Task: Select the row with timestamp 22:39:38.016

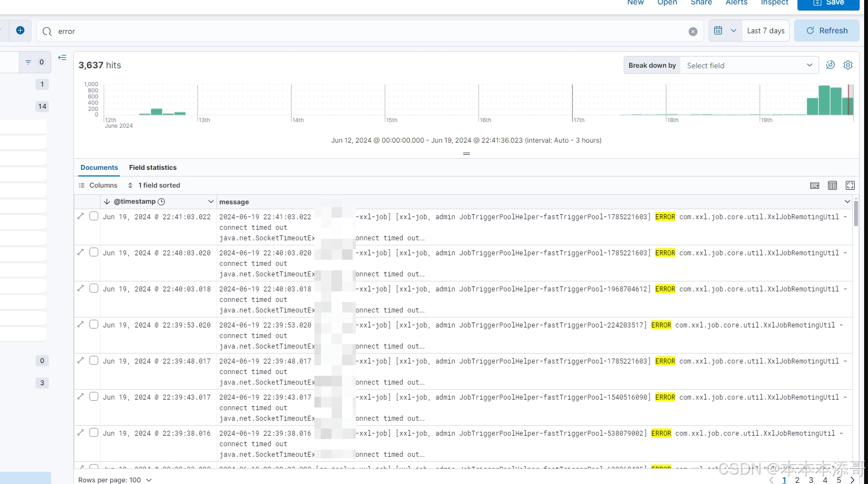Action: click(94, 432)
